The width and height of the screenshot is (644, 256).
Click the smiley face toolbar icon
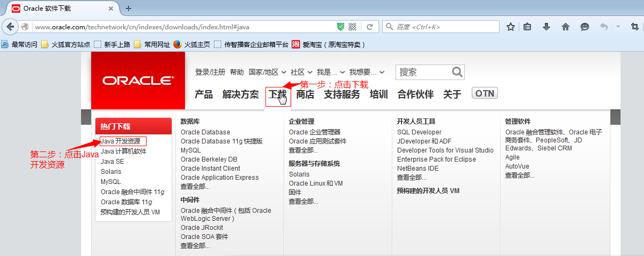[x=585, y=27]
